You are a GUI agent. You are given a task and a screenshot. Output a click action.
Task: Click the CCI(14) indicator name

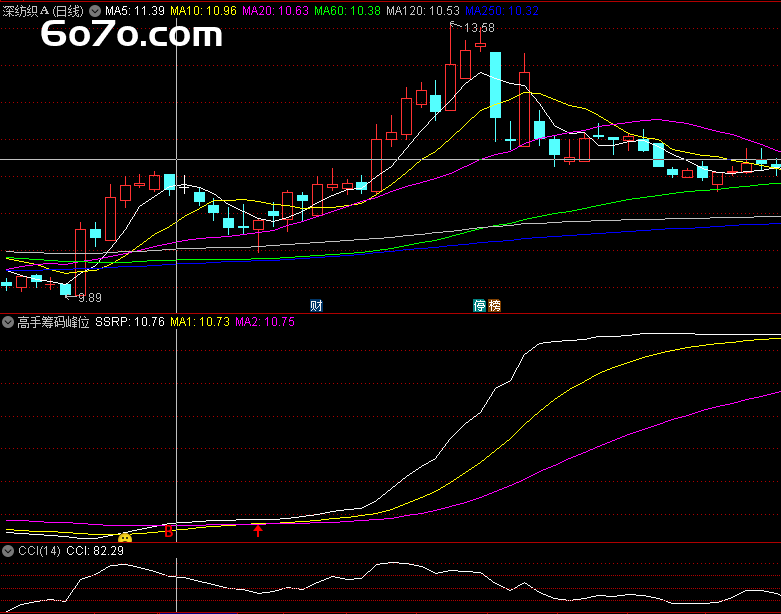click(39, 551)
